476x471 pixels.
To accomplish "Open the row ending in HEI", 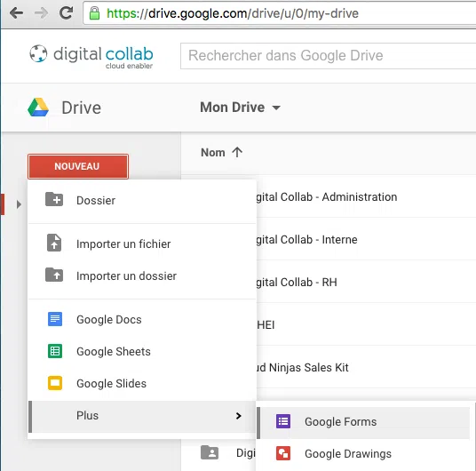I will [x=366, y=324].
